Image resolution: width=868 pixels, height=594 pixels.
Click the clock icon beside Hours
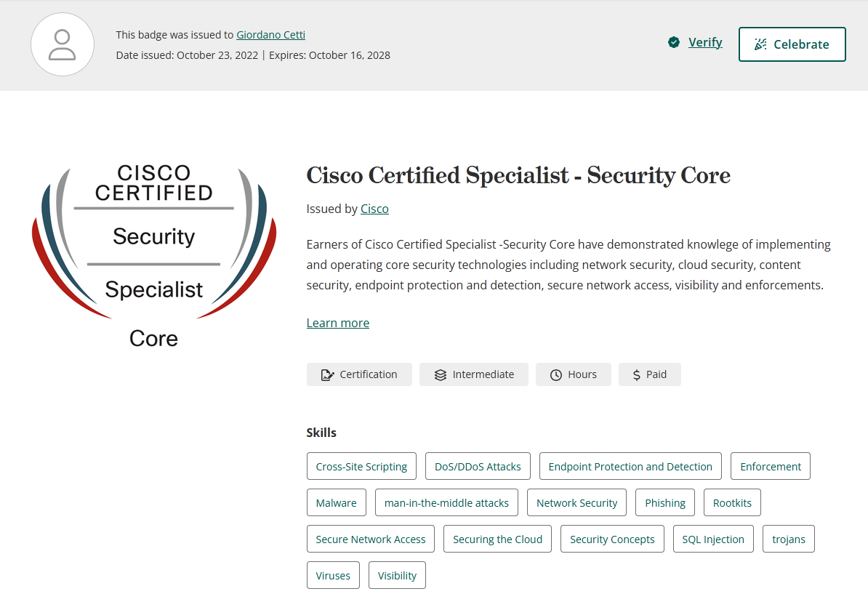[x=556, y=374]
